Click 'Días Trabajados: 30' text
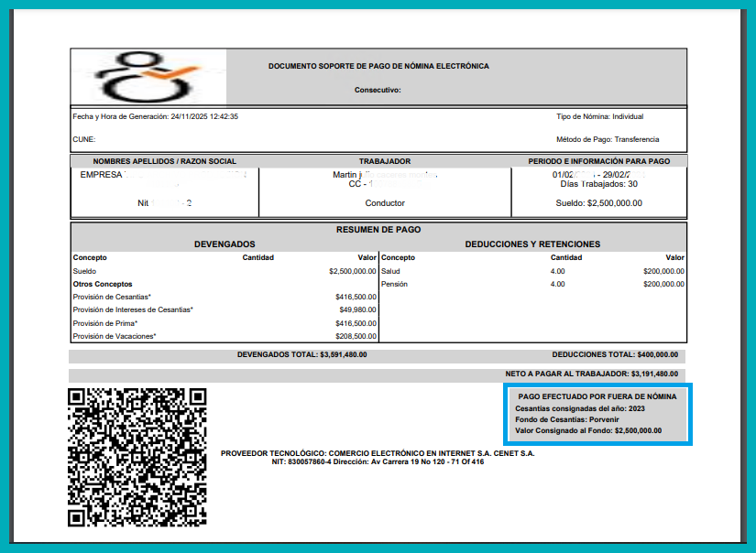This screenshot has height=553, width=756. (x=598, y=184)
